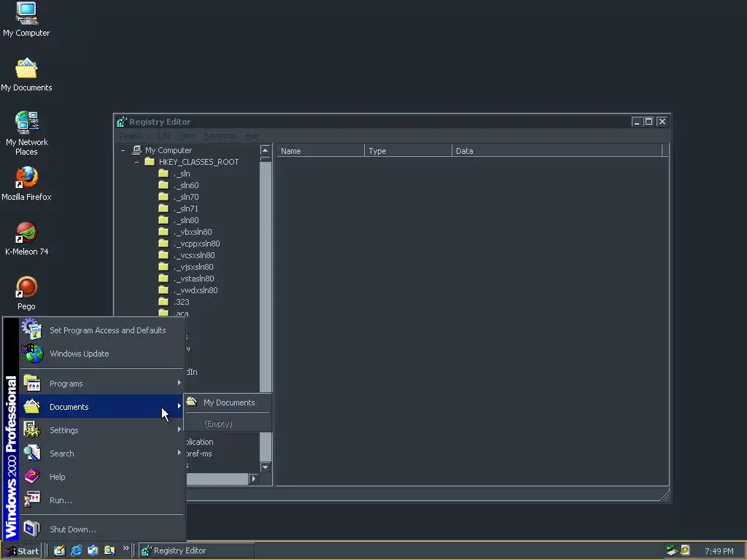Click the Settings menu icon
747x560 pixels.
click(32, 430)
